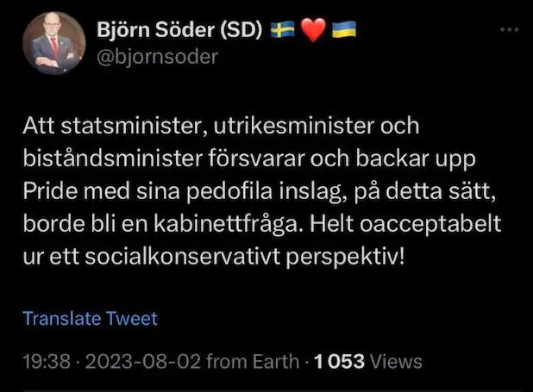This screenshot has height=392, width=533.
Task: Click the 'from Earth' location label
Action: [254, 360]
